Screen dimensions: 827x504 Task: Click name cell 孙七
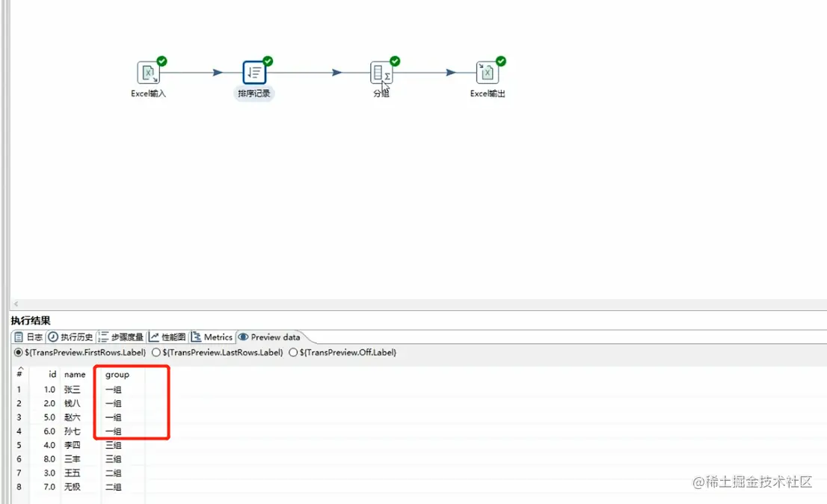[73, 431]
